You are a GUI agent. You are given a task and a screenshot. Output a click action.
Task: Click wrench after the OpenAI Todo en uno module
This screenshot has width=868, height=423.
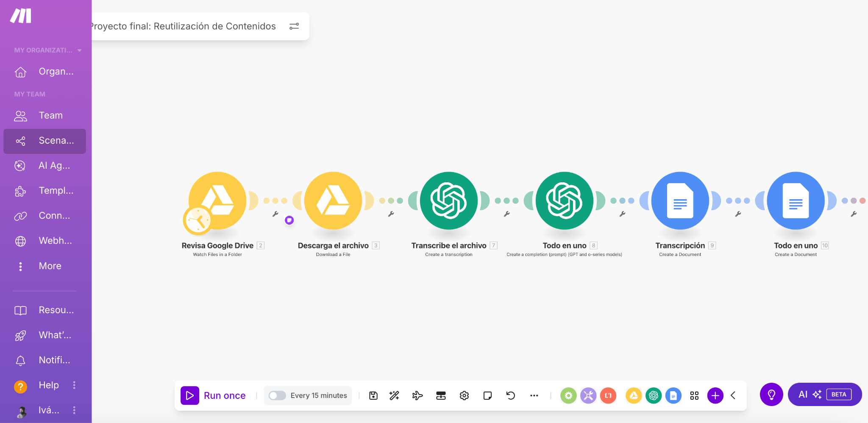(x=623, y=214)
